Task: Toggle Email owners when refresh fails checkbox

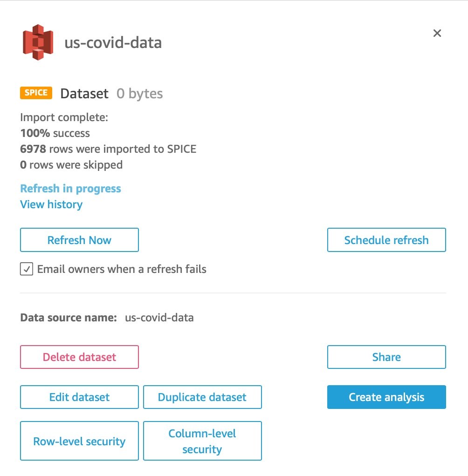Action: [27, 269]
